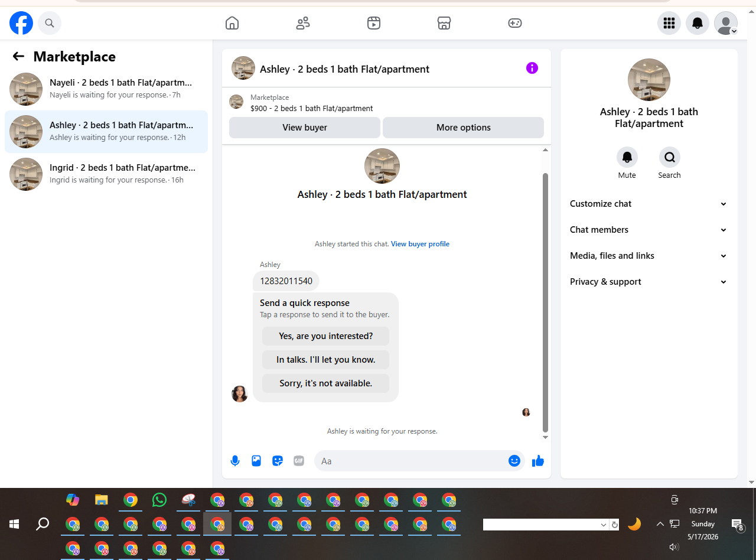Viewport: 756px width, 560px height.
Task: Open the Friends tab
Action: tap(303, 23)
